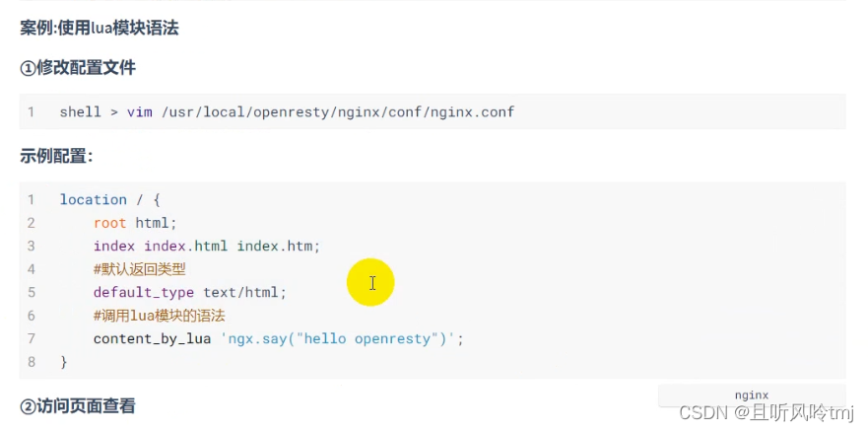Place cursor on the location / { line
This screenshot has width=868, height=432.
click(109, 199)
